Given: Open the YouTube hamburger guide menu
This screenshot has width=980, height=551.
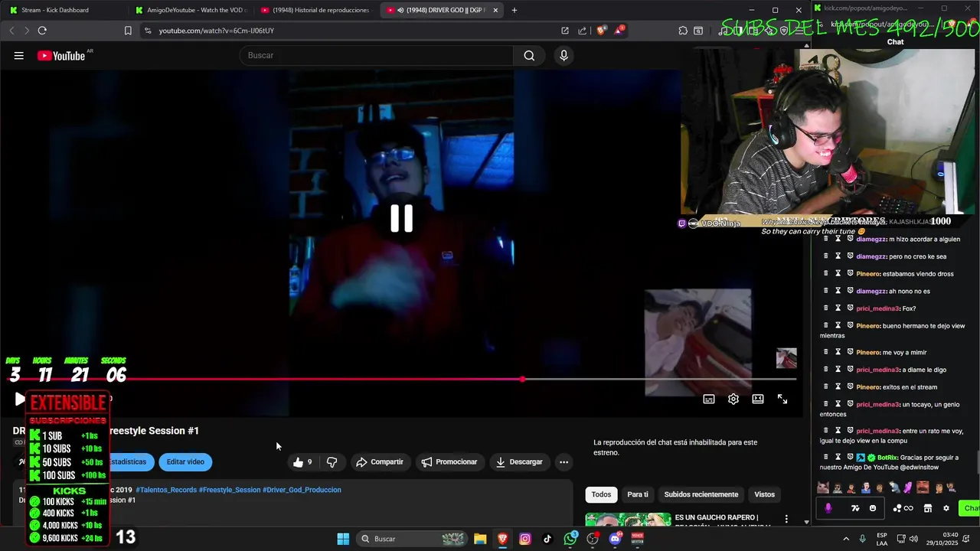Looking at the screenshot, I should coord(18,56).
